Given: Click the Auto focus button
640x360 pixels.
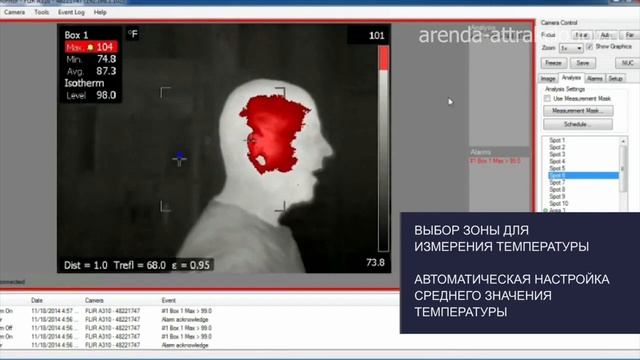Looking at the screenshot, I should (x=605, y=36).
